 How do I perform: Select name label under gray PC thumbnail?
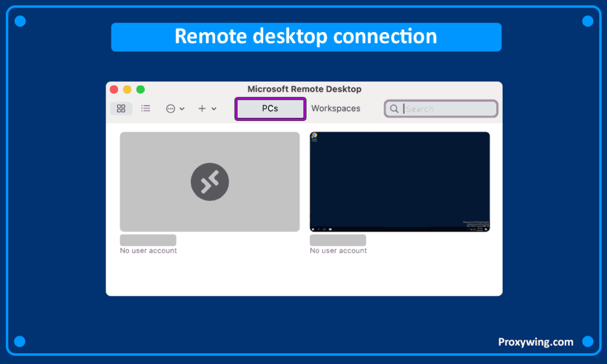coord(148,240)
